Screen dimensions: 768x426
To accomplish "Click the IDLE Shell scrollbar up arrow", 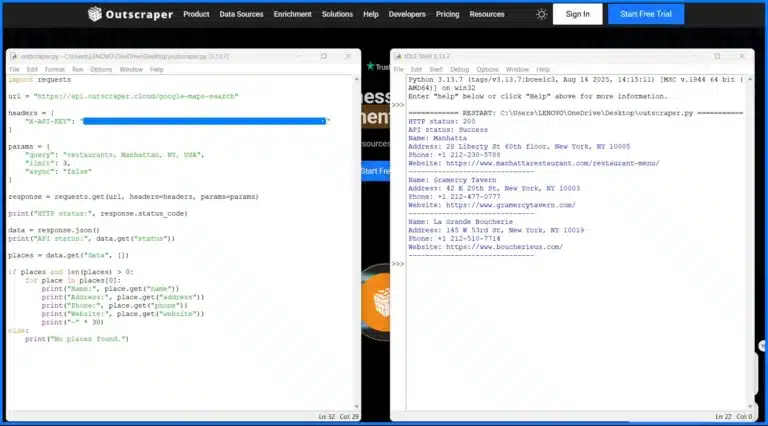I will click(x=750, y=79).
